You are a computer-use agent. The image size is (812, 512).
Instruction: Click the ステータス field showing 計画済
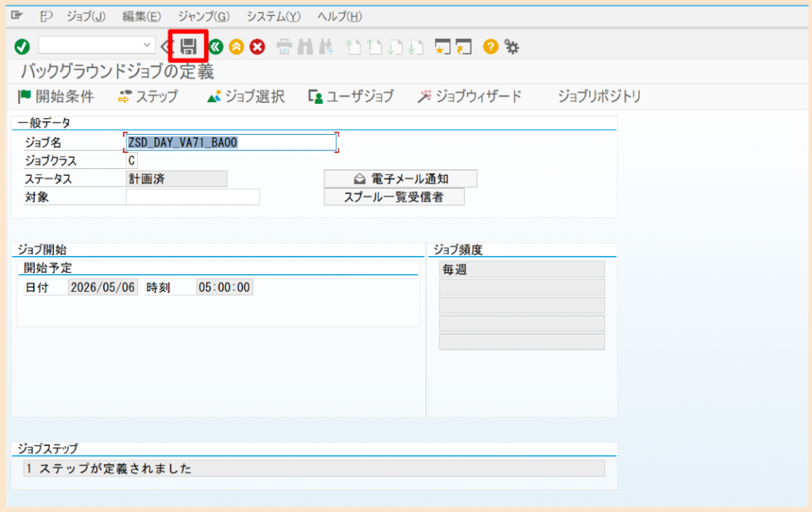tap(177, 178)
